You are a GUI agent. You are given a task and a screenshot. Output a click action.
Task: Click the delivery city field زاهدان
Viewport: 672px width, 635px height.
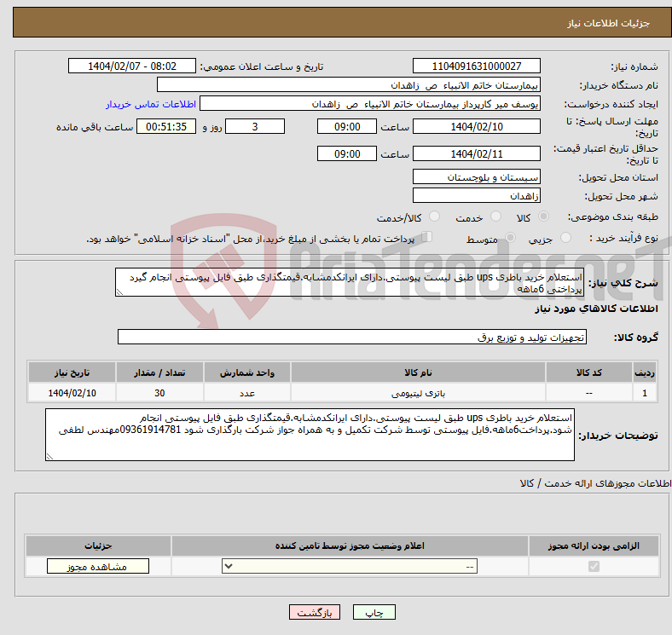(x=477, y=195)
